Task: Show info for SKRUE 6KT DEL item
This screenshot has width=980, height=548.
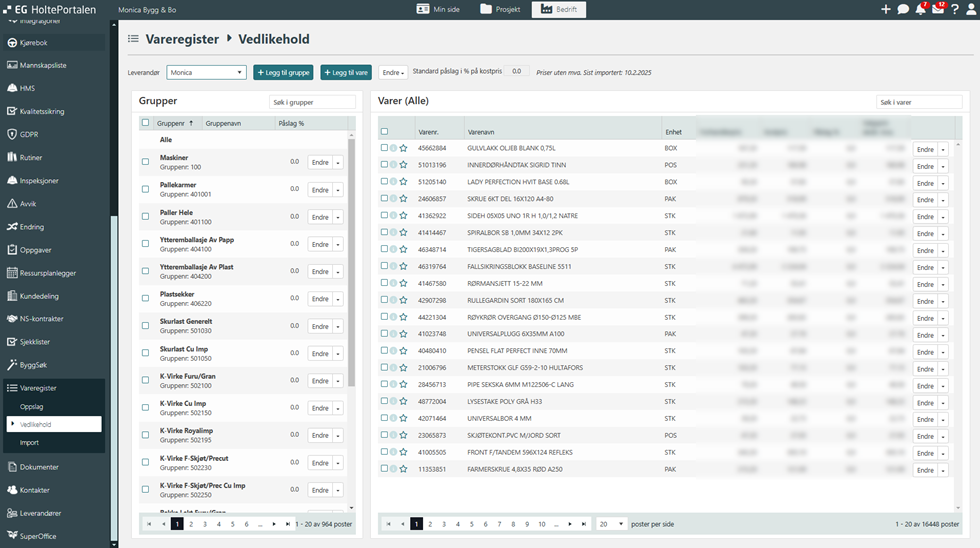Action: click(393, 199)
